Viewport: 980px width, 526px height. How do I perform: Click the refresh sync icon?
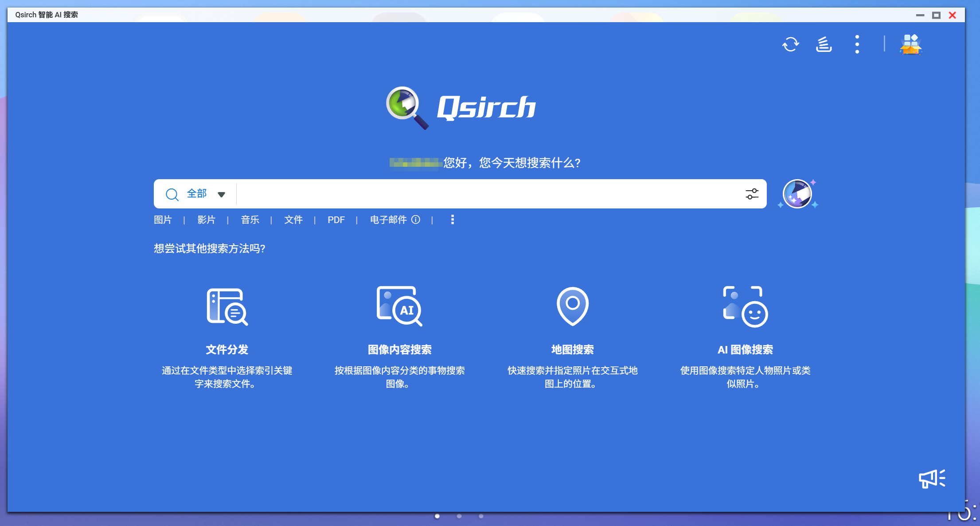tap(790, 44)
